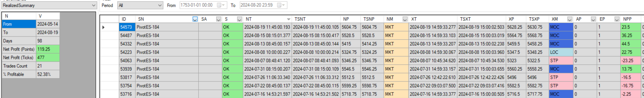Click the row selector arrow for trade 54573

[103, 27]
